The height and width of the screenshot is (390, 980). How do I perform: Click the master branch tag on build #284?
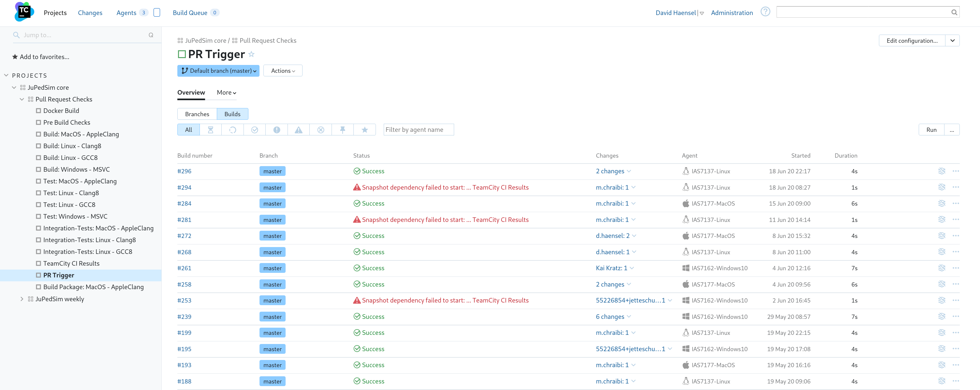273,203
